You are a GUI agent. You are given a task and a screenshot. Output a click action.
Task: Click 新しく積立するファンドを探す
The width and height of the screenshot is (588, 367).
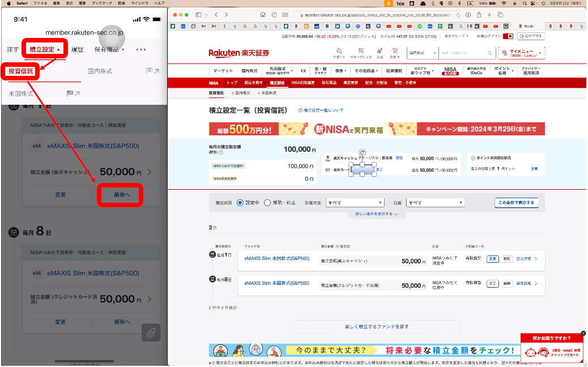(377, 327)
